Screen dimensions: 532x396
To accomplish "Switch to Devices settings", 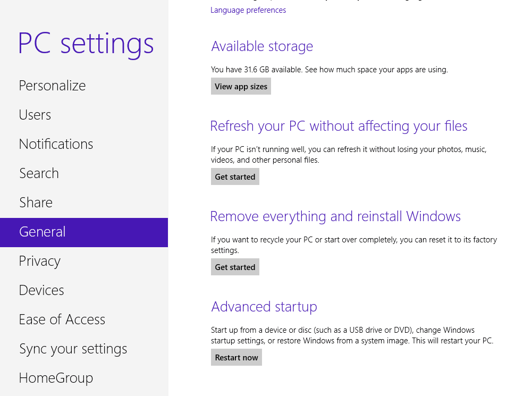I will (41, 290).
